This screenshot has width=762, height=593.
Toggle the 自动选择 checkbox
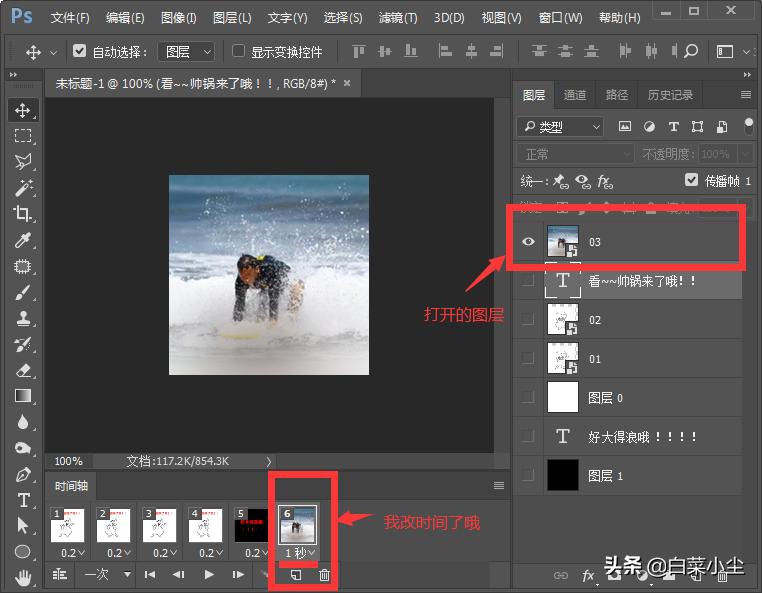tap(79, 51)
